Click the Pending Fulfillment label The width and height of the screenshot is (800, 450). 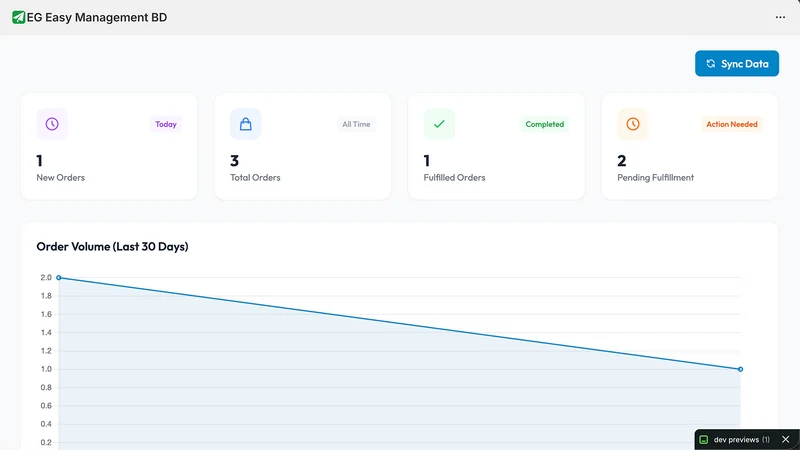(656, 178)
